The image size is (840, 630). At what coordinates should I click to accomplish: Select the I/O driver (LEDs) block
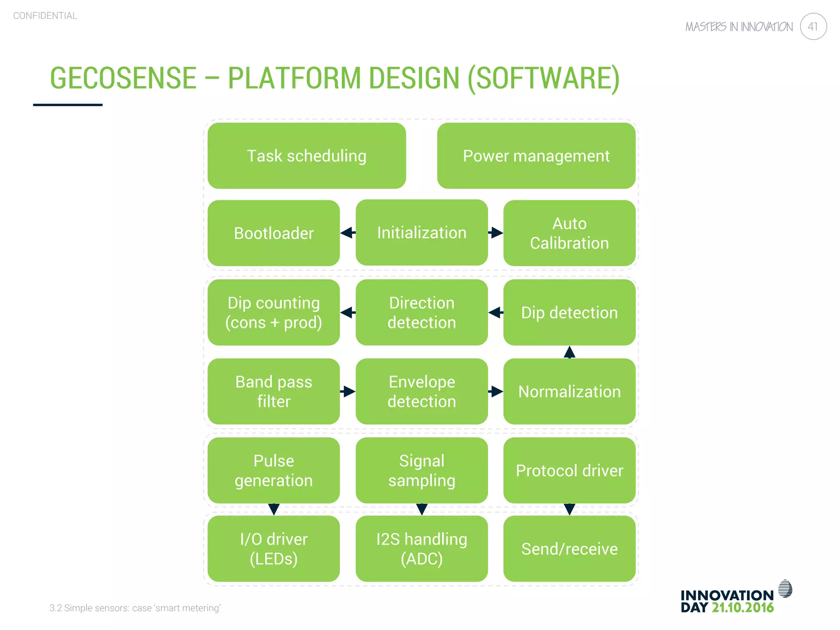[274, 548]
